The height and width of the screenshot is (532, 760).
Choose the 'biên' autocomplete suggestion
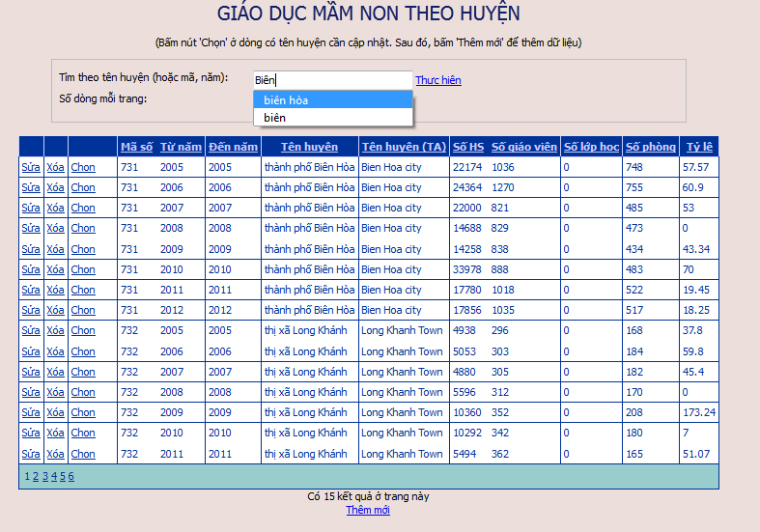click(333, 118)
